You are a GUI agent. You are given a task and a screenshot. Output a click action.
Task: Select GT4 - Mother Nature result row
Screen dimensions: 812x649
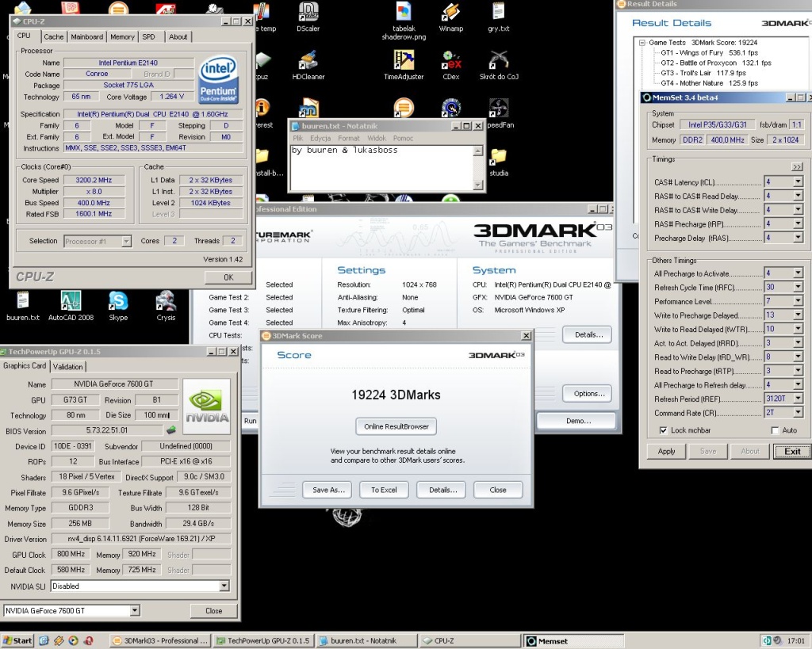pos(709,82)
